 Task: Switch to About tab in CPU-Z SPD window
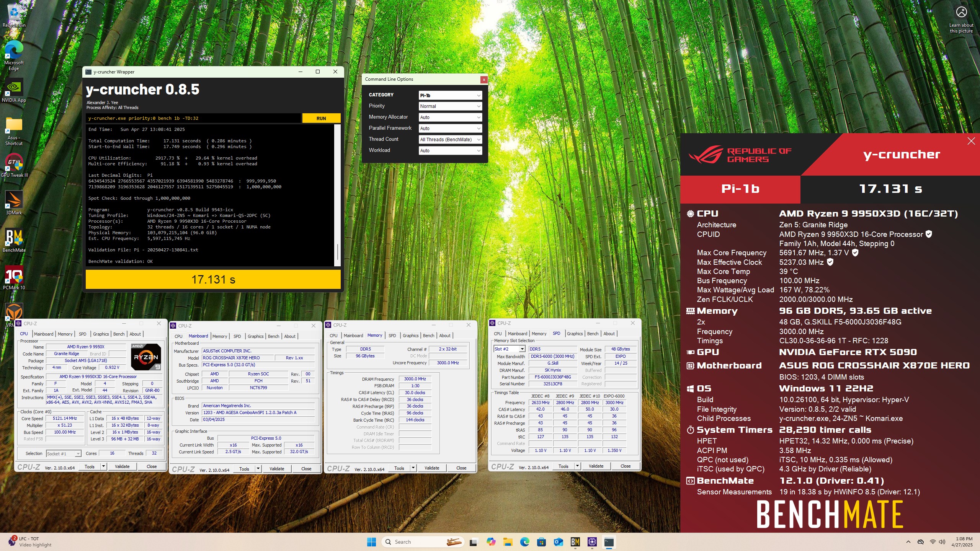609,334
